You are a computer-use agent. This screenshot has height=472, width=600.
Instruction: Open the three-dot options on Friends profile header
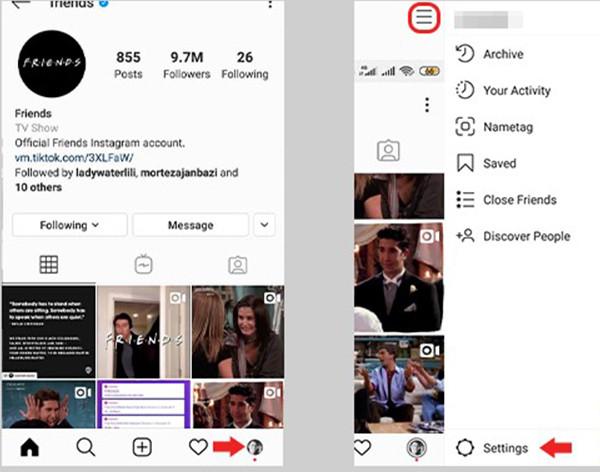[270, 4]
